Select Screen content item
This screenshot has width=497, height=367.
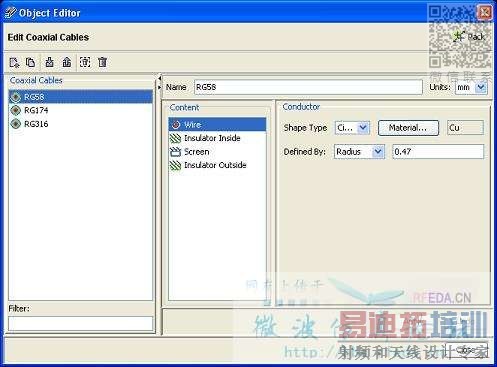(217, 152)
